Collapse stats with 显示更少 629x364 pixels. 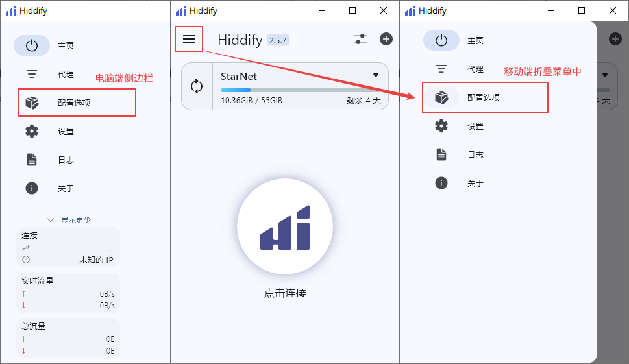pyautogui.click(x=69, y=220)
